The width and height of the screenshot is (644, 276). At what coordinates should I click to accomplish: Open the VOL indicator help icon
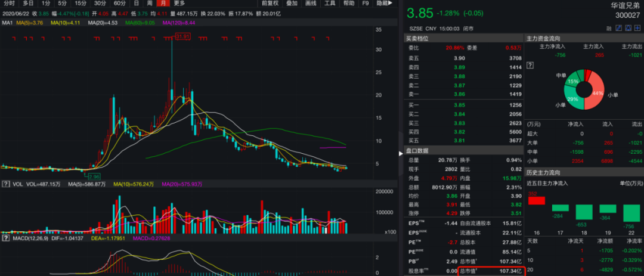coord(5,184)
